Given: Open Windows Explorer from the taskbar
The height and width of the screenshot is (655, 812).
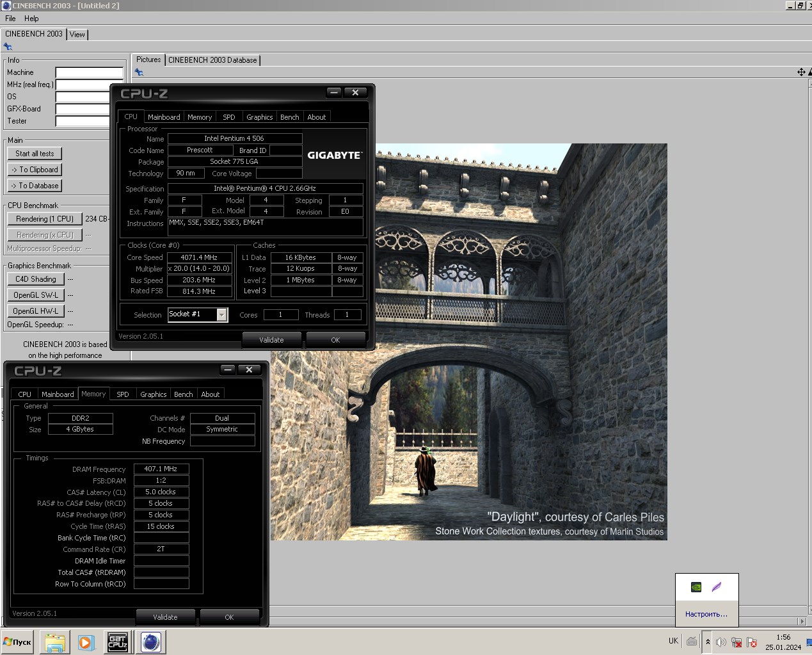Looking at the screenshot, I should click(55, 642).
